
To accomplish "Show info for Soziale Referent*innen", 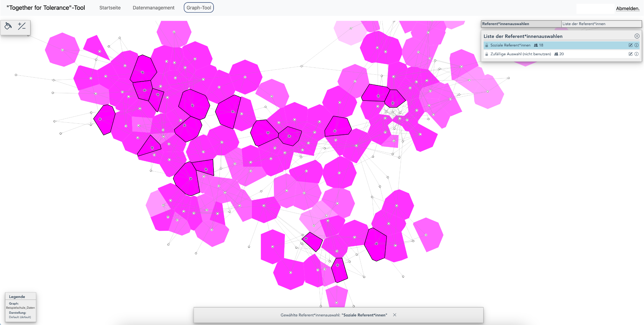I will [x=636, y=45].
